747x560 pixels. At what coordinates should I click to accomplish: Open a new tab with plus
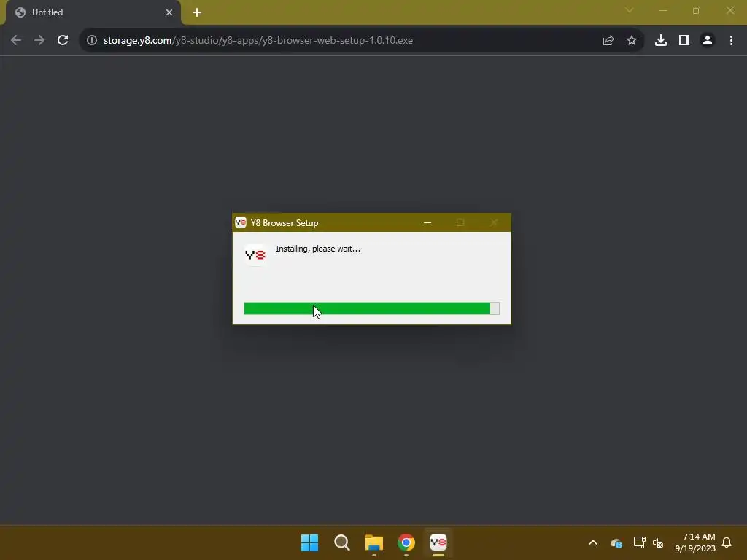coord(197,12)
